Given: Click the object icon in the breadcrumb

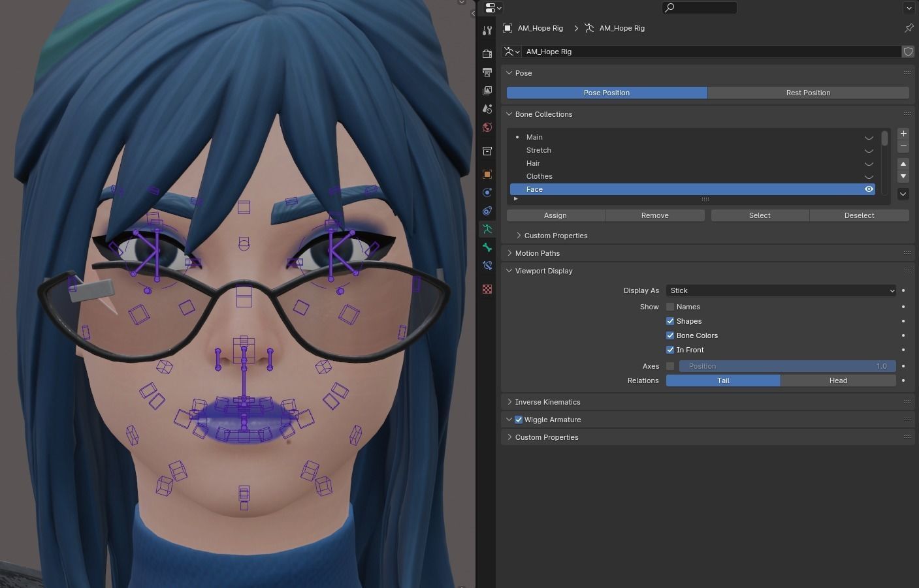Looking at the screenshot, I should 508,28.
